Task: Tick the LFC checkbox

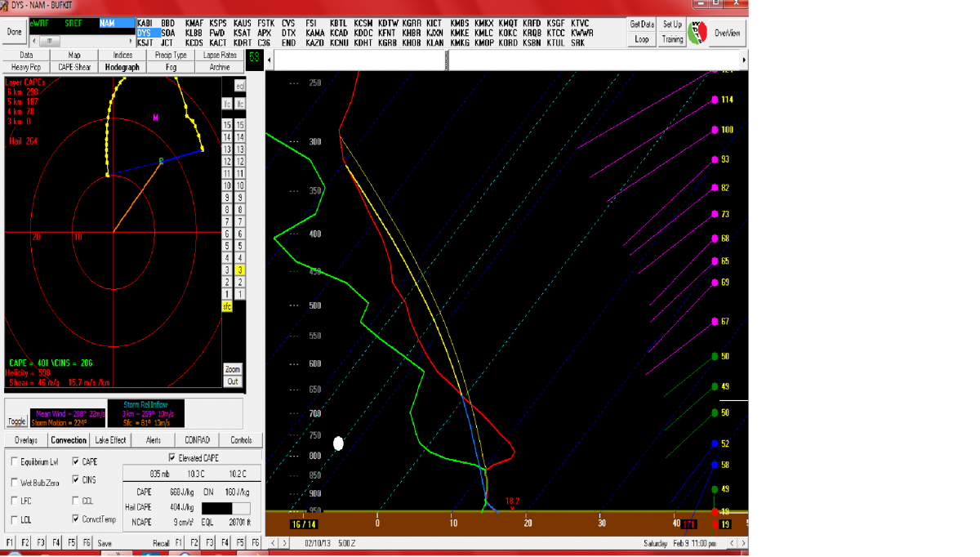Action: click(x=14, y=500)
